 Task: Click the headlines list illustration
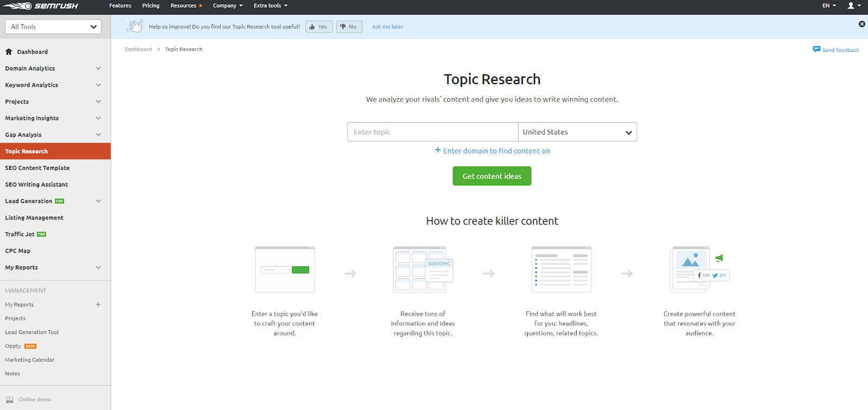coord(561,270)
